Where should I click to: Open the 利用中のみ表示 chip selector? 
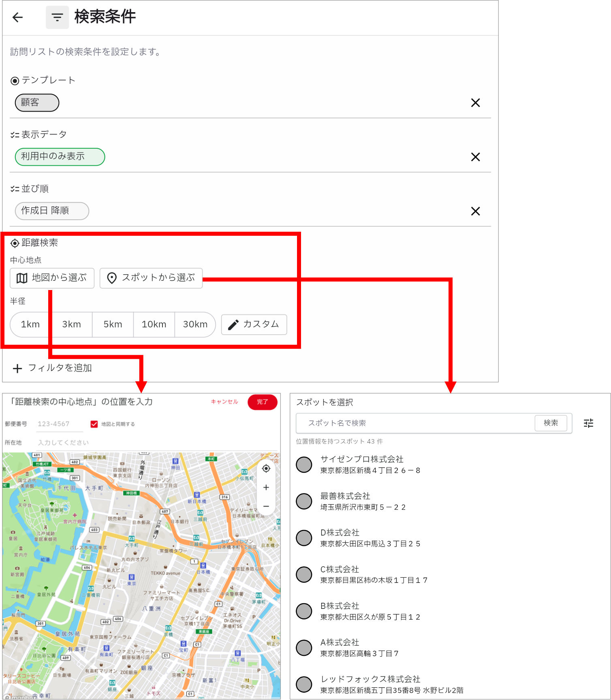tap(60, 157)
